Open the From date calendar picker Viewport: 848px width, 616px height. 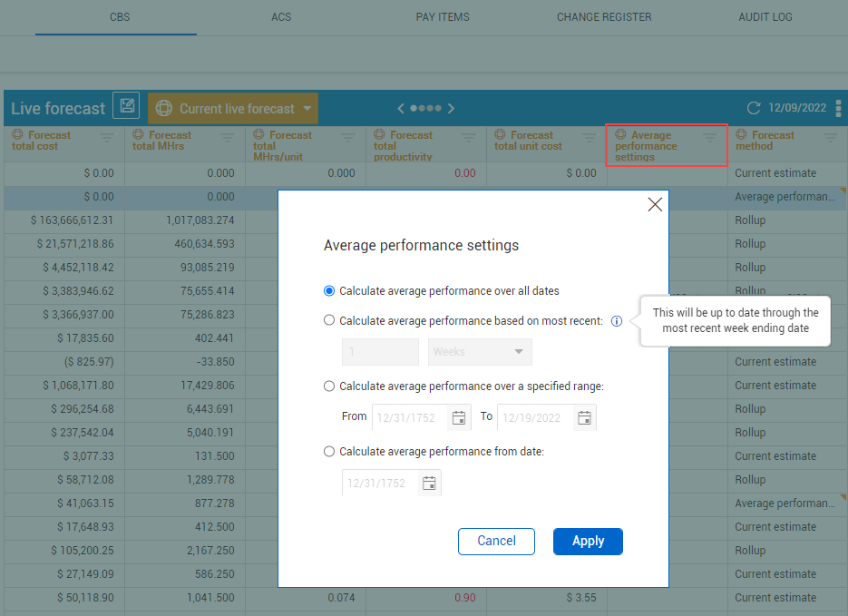coord(459,417)
